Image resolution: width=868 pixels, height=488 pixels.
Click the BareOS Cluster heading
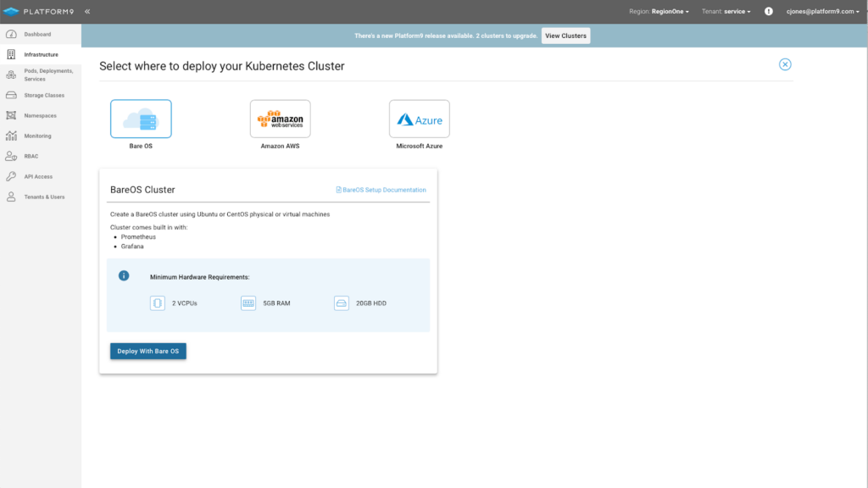point(142,190)
